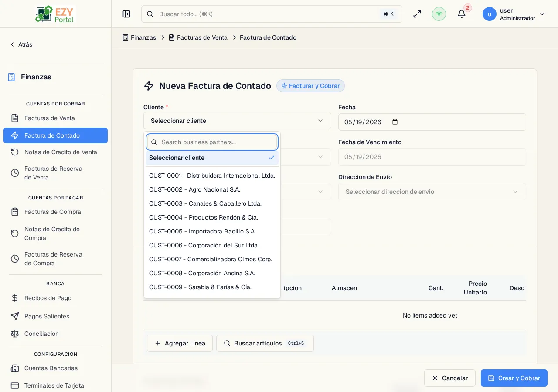Toggle fullscreen expand icon

[417, 14]
